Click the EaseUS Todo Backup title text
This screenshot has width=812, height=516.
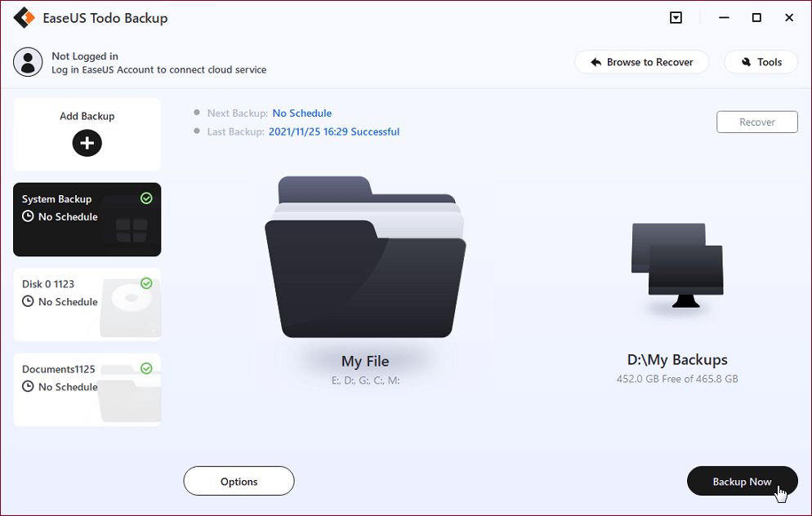[x=105, y=18]
